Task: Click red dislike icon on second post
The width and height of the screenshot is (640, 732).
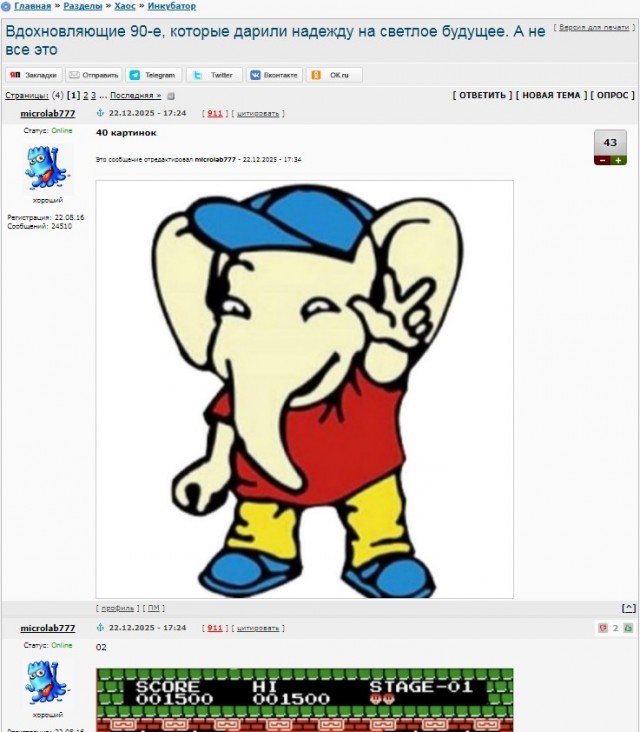Action: click(x=603, y=628)
